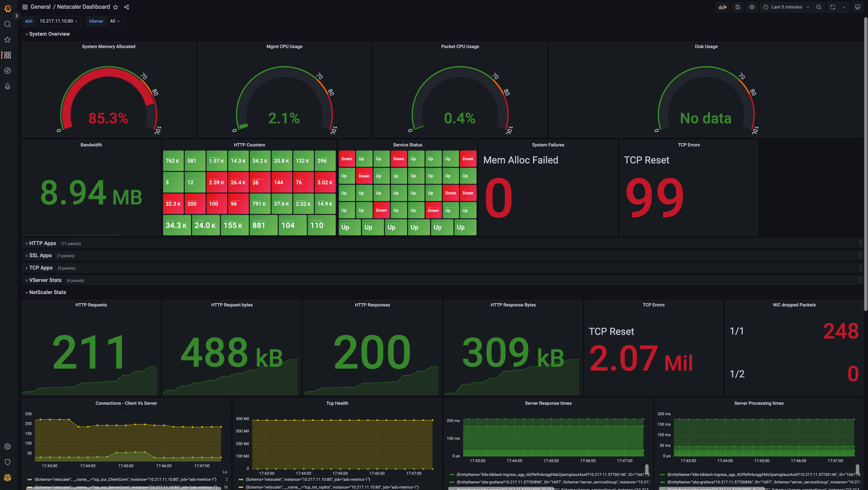
Task: Click the 248 dropped packets value
Action: click(x=841, y=331)
